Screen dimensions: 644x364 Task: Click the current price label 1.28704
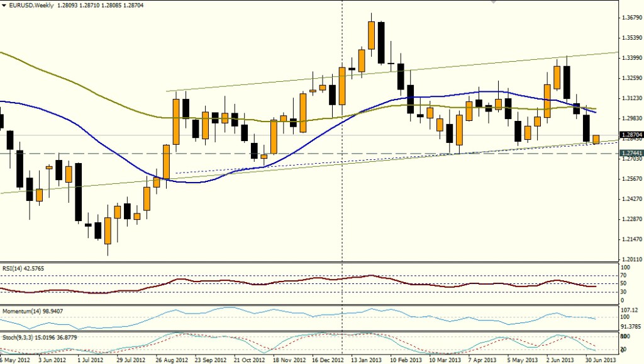[631, 135]
